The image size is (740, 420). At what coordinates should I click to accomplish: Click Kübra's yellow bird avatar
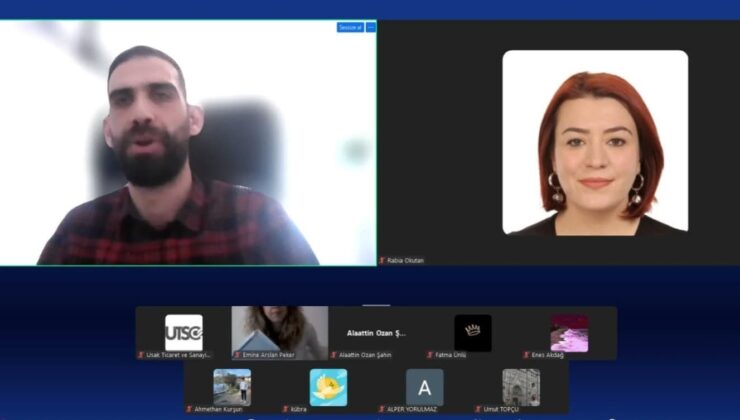(328, 386)
